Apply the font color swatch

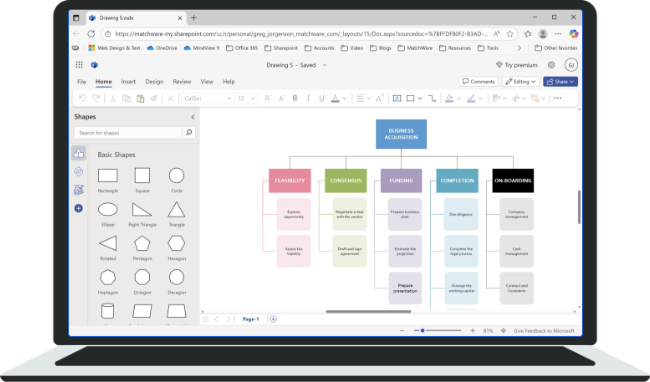[x=335, y=98]
